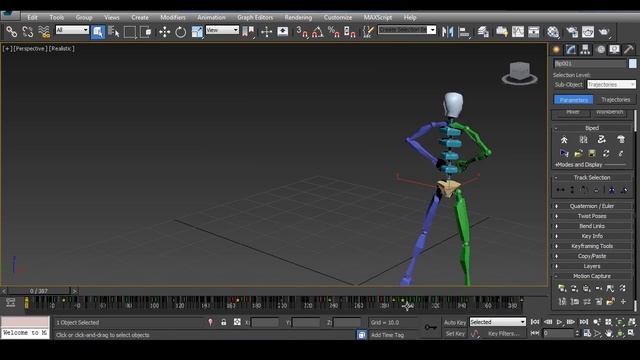Open the reference coordinate system View dropdown
Image resolution: width=640 pixels, height=360 pixels.
tap(222, 30)
